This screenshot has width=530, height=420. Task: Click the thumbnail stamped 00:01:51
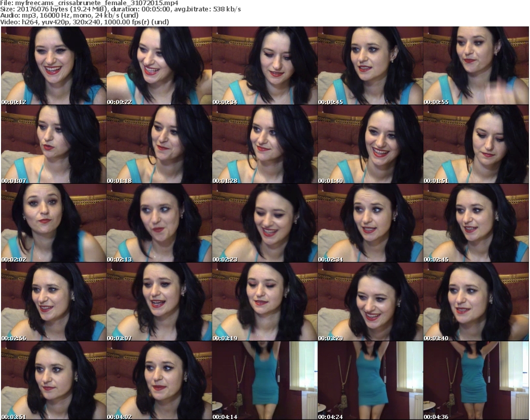[476, 144]
